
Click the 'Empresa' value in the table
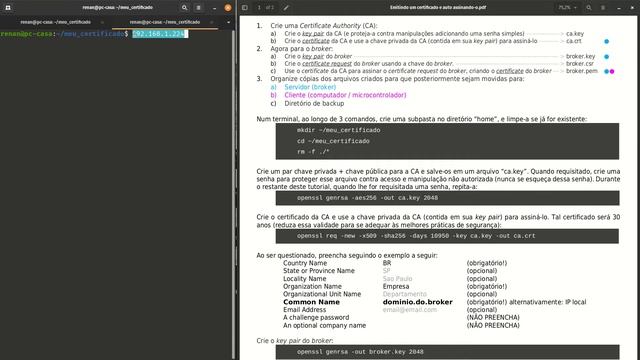[x=396, y=287]
